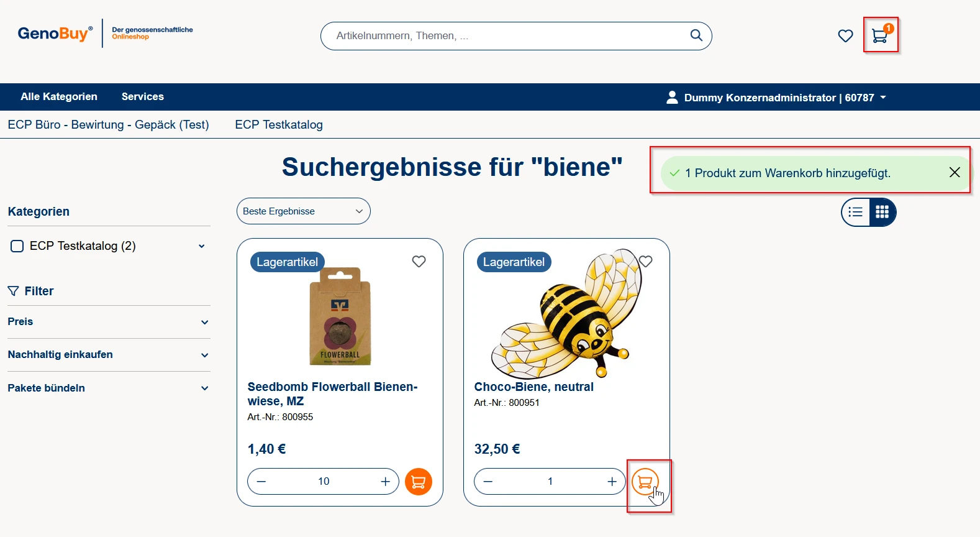Go to ECP Testkatalog catalog link
Image resolution: width=980 pixels, height=537 pixels.
[x=279, y=125]
